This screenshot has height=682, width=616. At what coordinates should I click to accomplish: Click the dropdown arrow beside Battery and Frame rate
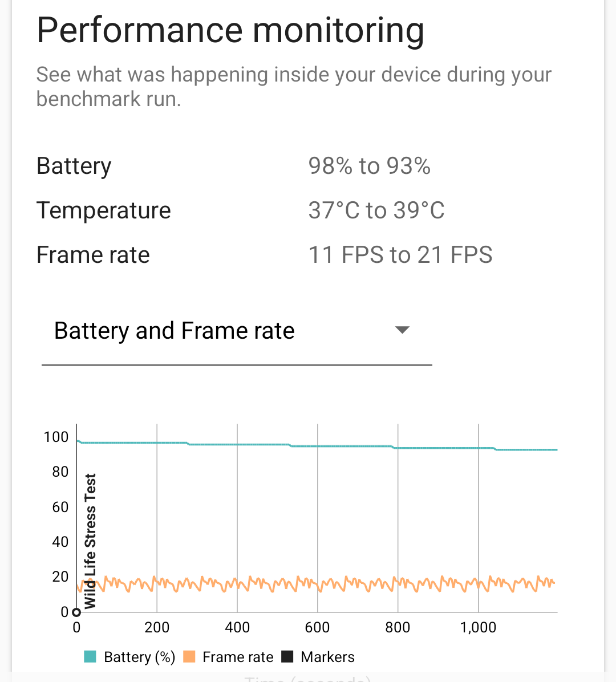[x=402, y=330]
